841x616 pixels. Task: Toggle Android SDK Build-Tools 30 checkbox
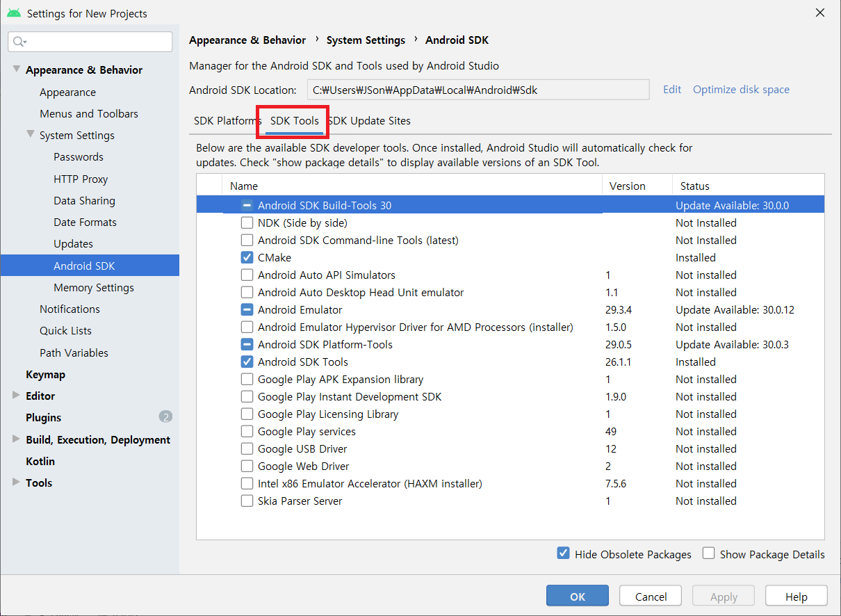(247, 206)
